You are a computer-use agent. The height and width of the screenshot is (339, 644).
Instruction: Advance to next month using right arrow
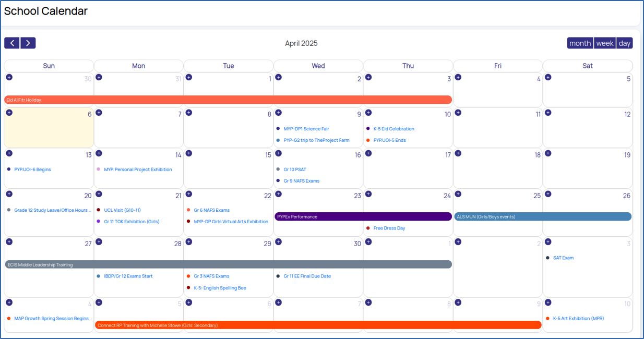(28, 43)
